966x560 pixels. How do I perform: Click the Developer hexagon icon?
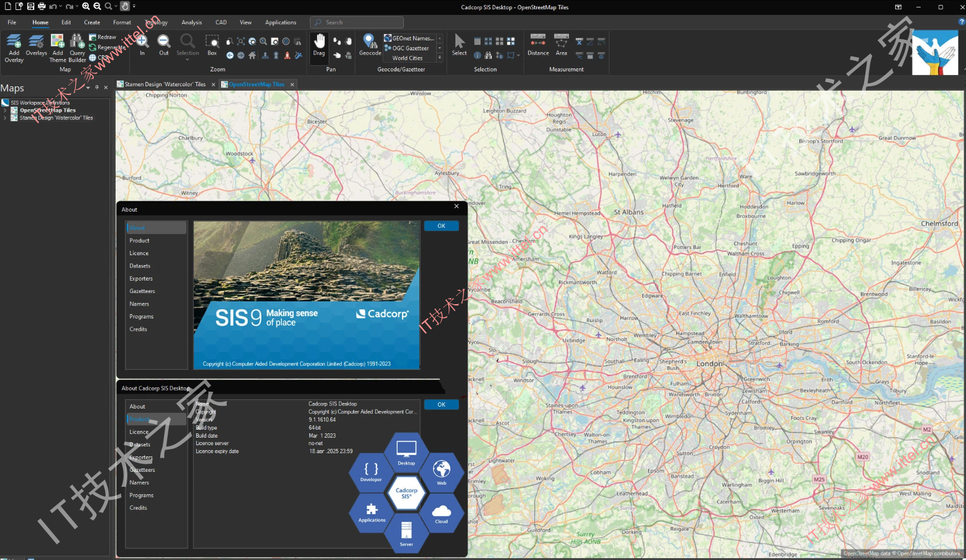371,472
